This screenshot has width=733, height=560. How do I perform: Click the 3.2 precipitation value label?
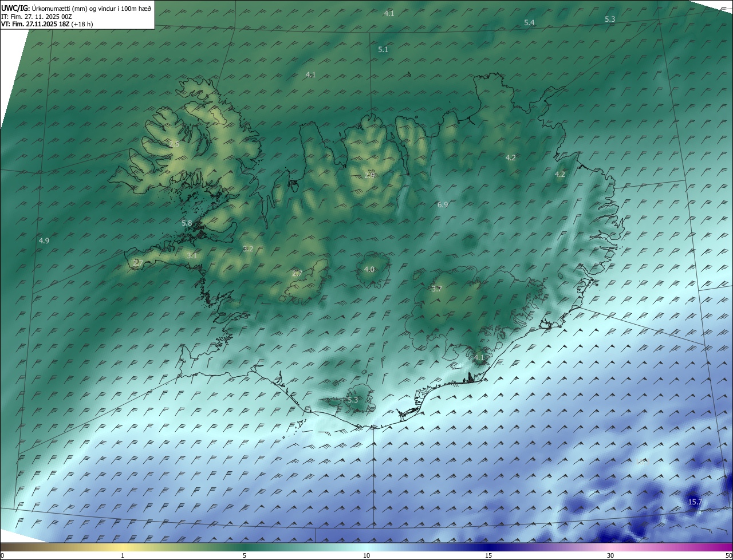[x=248, y=249]
